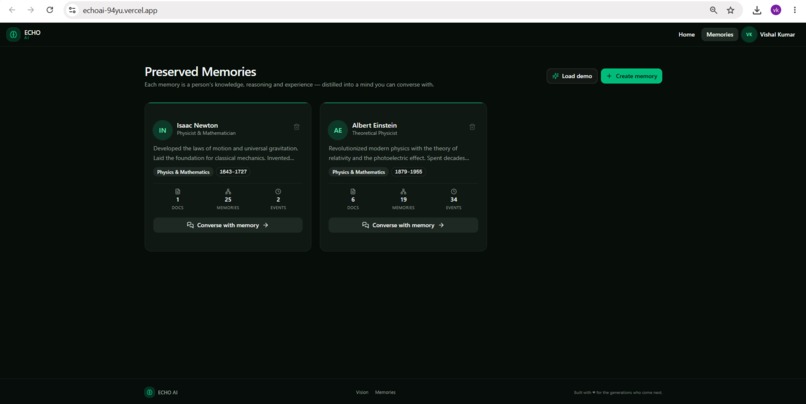Click the memories icon on Newton card
This screenshot has width=806, height=404.
[228, 191]
